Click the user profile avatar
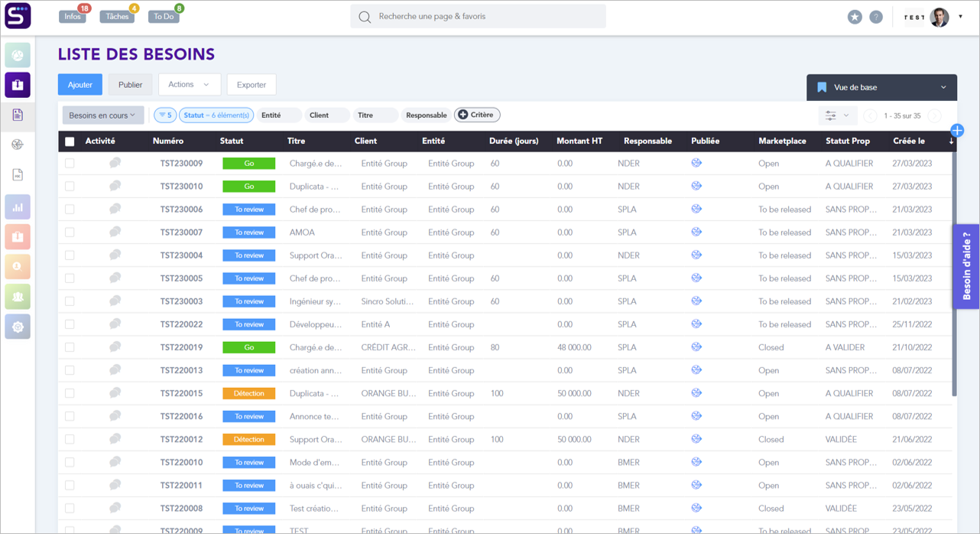980x534 pixels. coord(939,17)
